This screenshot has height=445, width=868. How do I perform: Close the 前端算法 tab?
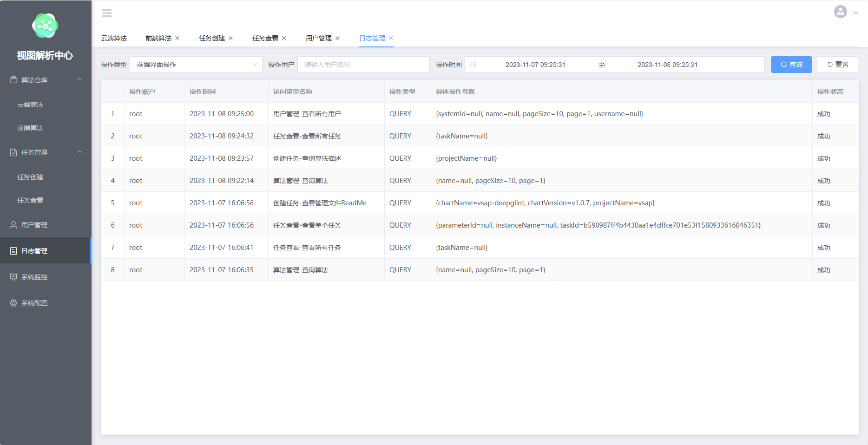point(177,38)
